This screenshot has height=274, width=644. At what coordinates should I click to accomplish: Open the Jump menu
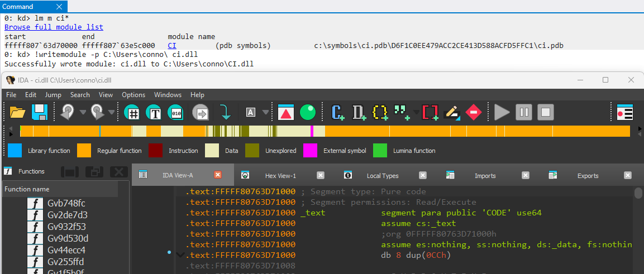pos(54,95)
